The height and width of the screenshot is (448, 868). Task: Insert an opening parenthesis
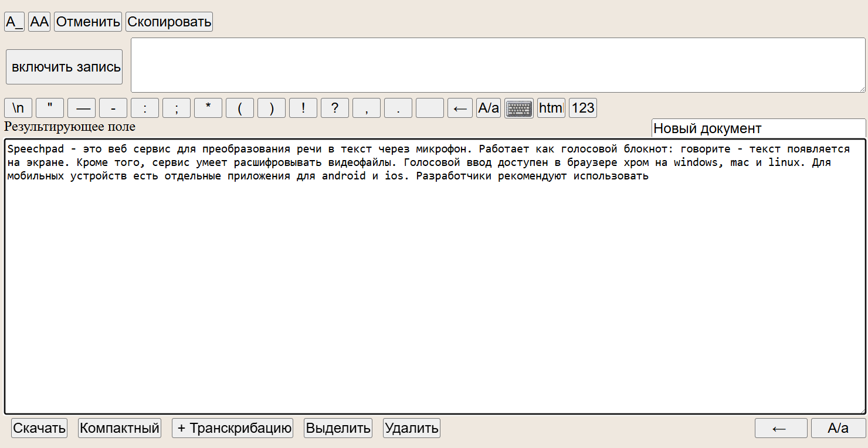[x=240, y=108]
